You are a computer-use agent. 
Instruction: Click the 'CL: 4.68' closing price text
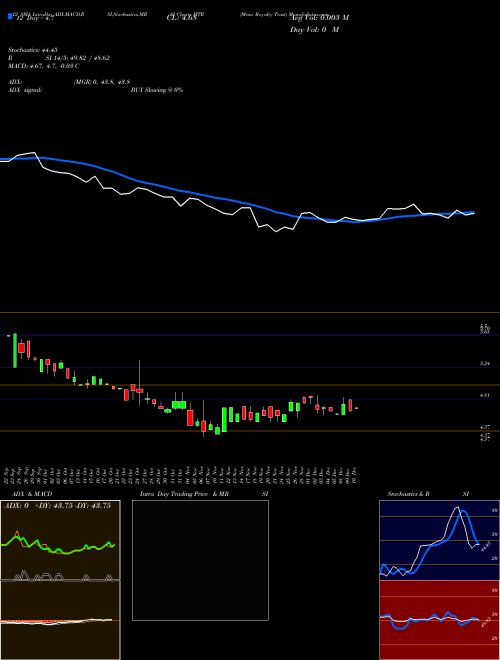pos(181,18)
